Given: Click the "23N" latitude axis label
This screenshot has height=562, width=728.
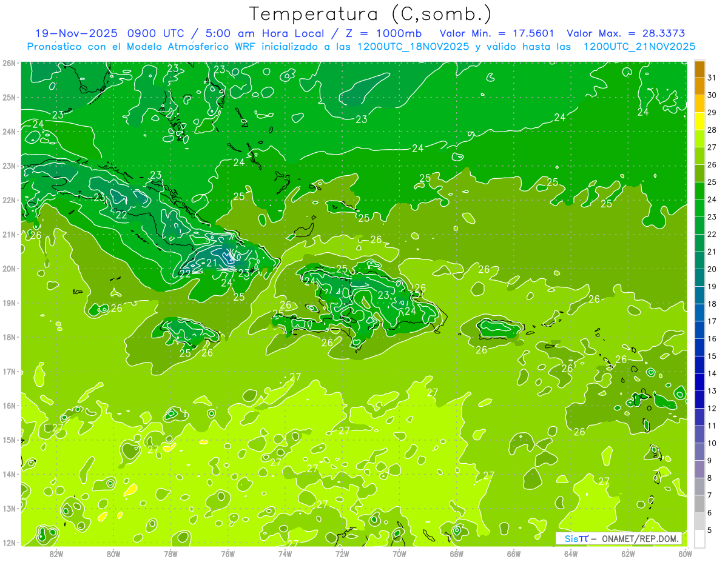Looking at the screenshot, I should [9, 166].
